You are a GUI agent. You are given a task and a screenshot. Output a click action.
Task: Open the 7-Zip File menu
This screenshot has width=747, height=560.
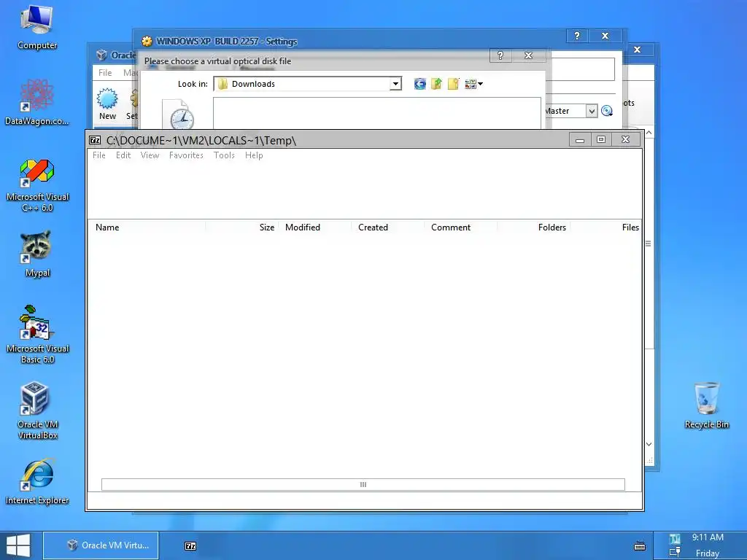point(99,155)
